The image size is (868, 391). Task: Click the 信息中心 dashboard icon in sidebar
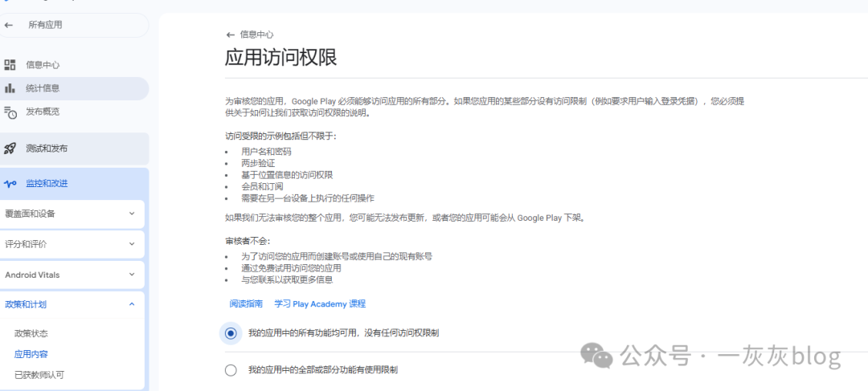[10, 65]
